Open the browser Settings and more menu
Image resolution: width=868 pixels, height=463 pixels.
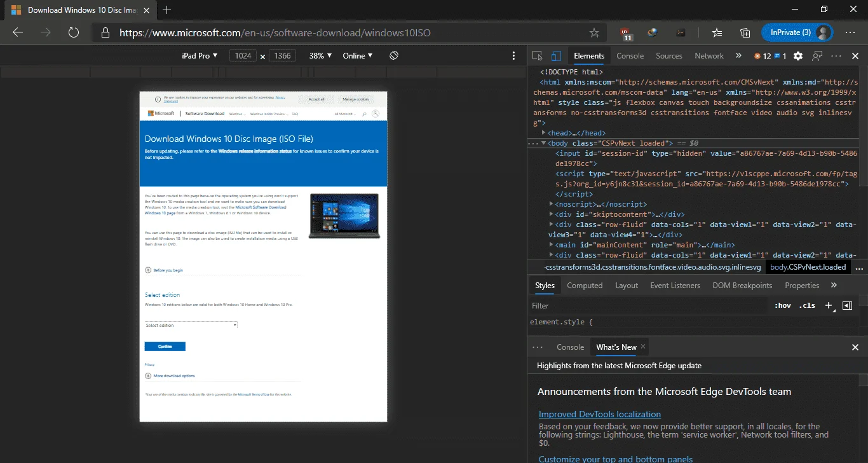[850, 32]
